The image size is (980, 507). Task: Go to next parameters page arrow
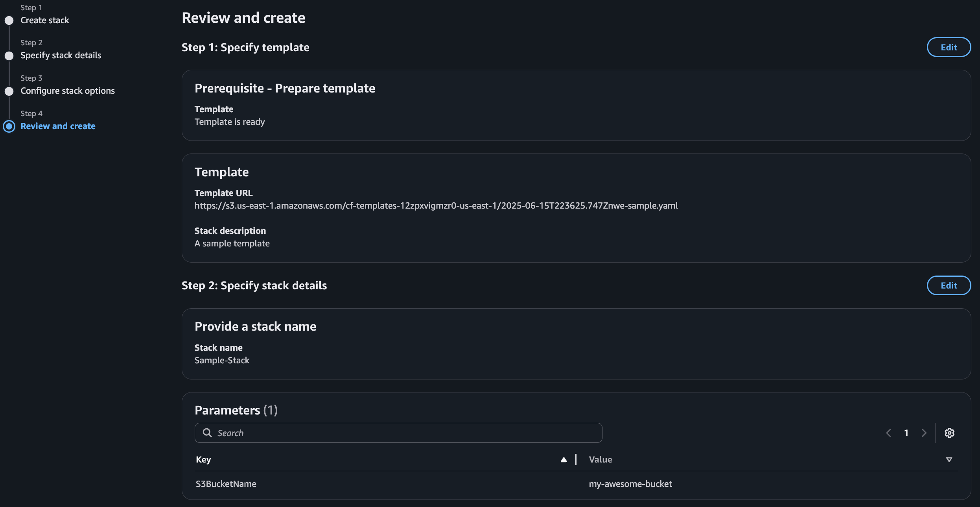(924, 433)
